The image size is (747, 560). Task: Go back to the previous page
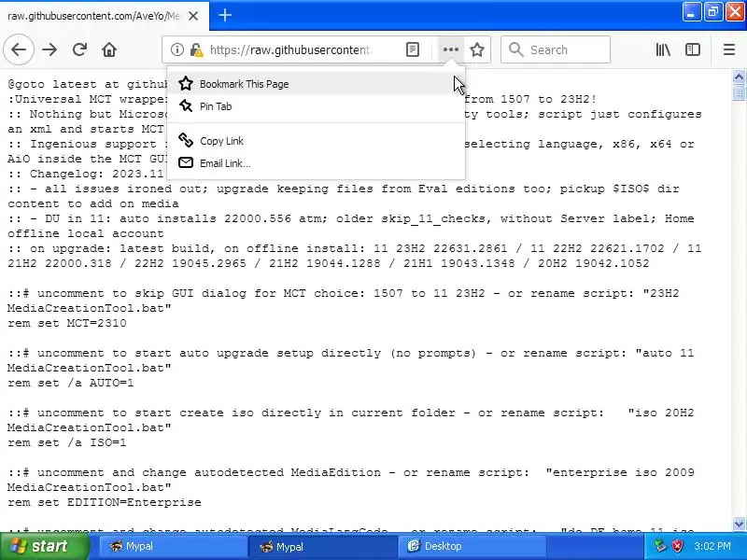pos(19,49)
